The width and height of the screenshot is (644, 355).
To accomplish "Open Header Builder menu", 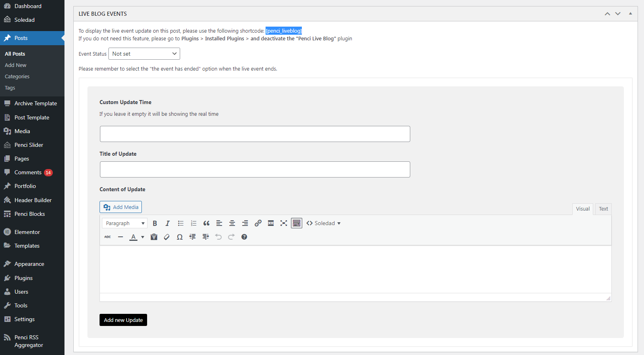I will pos(32,200).
